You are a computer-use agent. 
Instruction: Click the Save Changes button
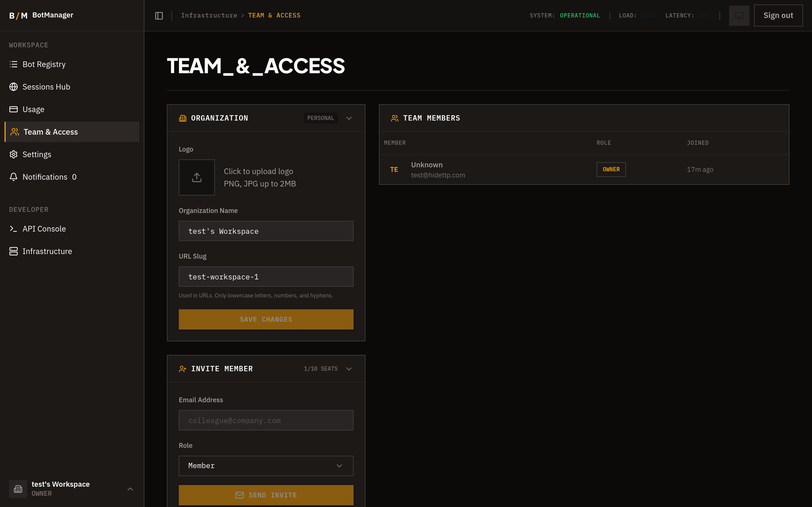(266, 319)
